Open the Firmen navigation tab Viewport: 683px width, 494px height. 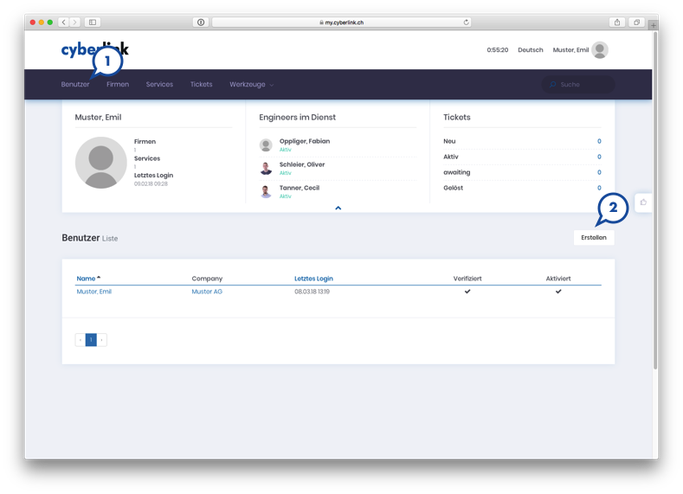click(x=118, y=85)
